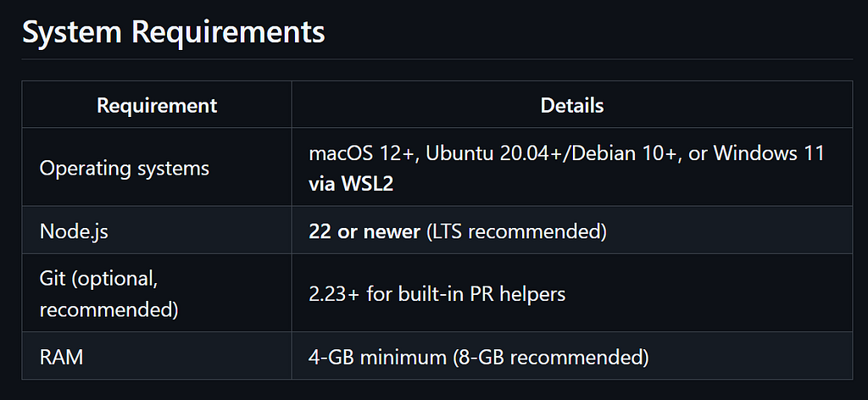Select the RAM requirement cell
The image size is (868, 400).
pyautogui.click(x=157, y=357)
